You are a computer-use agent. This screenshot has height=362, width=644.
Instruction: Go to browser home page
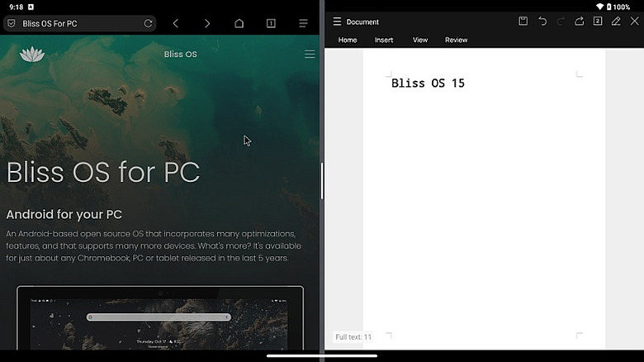point(239,23)
